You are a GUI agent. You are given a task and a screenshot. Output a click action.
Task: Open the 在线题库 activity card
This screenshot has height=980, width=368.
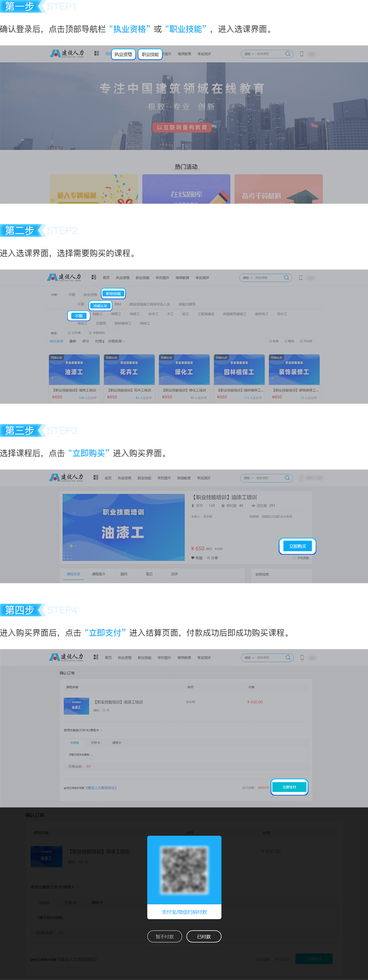point(186,189)
